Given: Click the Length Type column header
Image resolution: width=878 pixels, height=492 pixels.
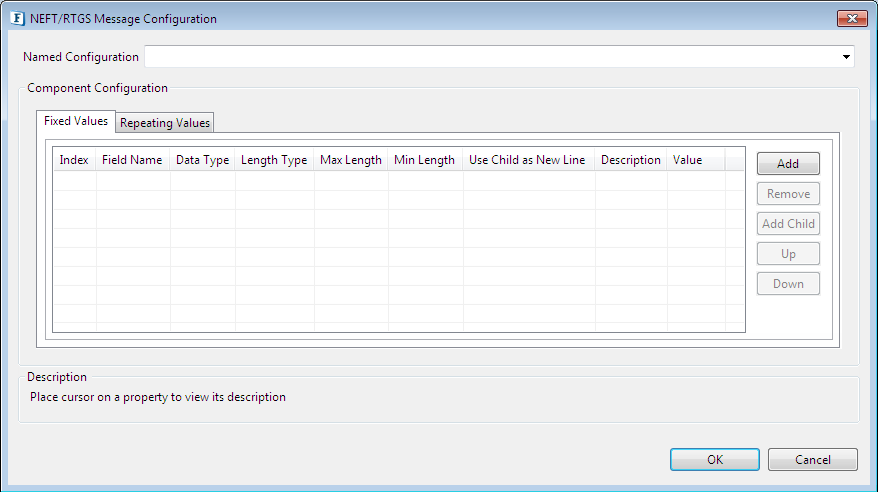Looking at the screenshot, I should [x=274, y=160].
